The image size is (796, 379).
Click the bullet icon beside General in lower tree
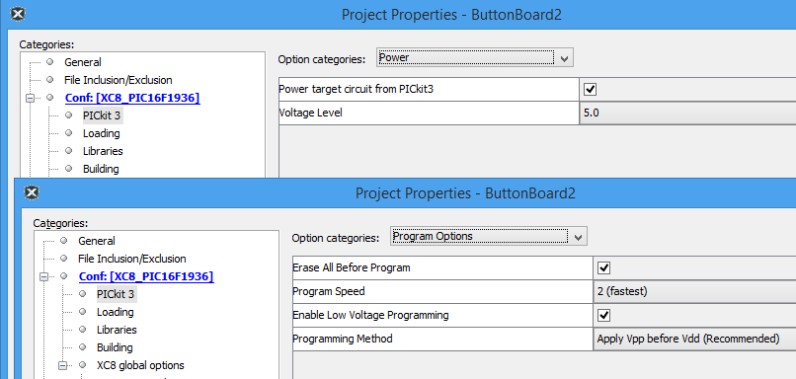pos(63,240)
